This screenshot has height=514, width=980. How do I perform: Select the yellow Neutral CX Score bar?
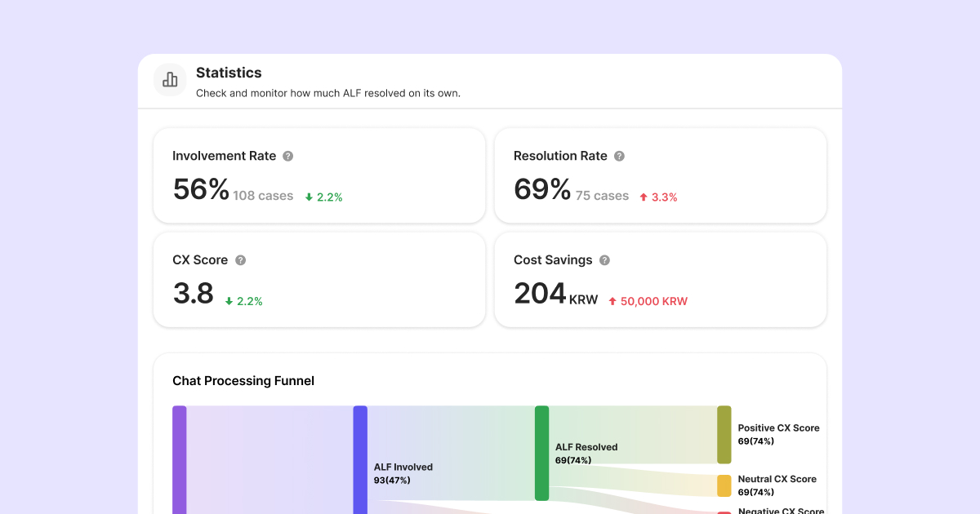click(x=724, y=485)
